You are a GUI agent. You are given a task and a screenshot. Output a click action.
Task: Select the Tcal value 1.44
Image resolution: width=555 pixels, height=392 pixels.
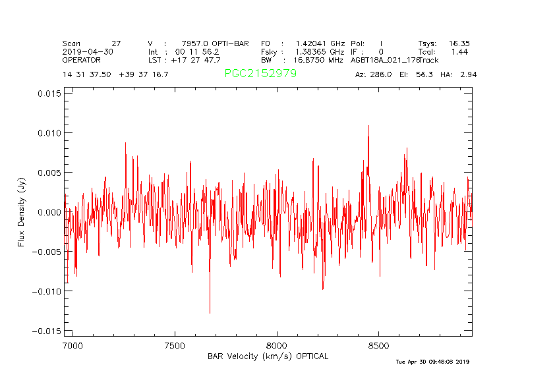459,51
